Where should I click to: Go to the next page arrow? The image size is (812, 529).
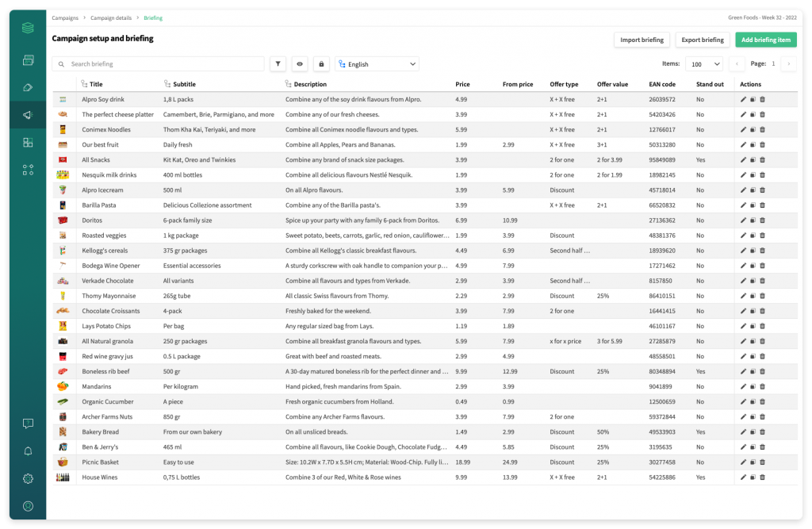789,63
